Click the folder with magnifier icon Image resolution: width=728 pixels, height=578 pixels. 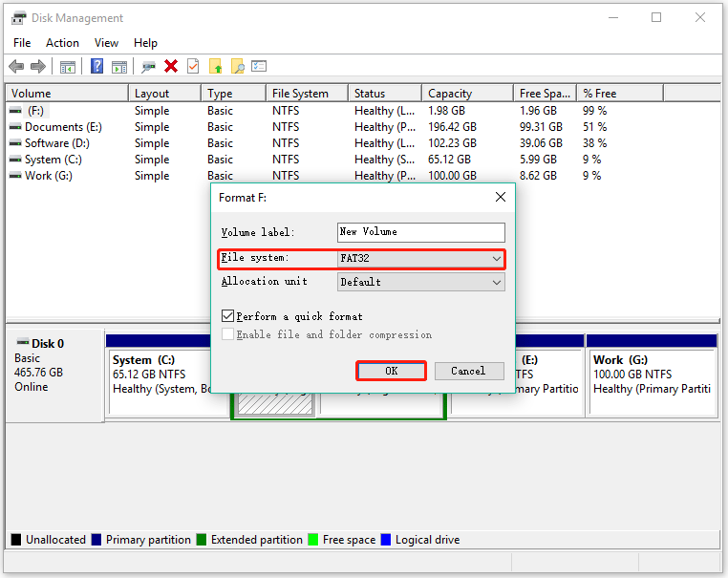click(237, 66)
